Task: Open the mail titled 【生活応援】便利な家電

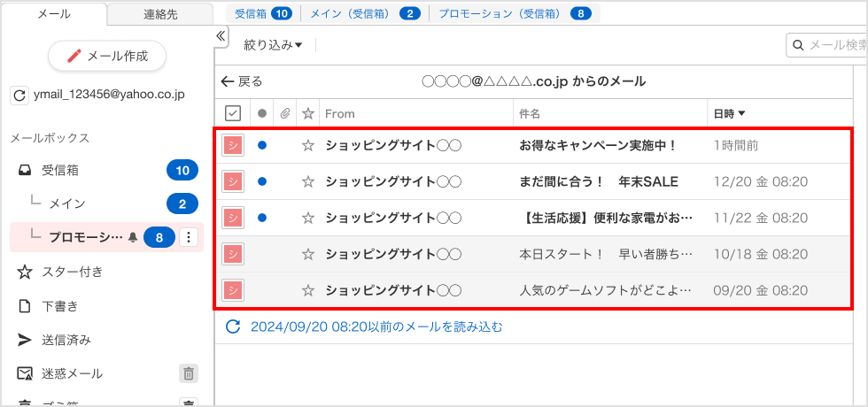Action: [606, 218]
